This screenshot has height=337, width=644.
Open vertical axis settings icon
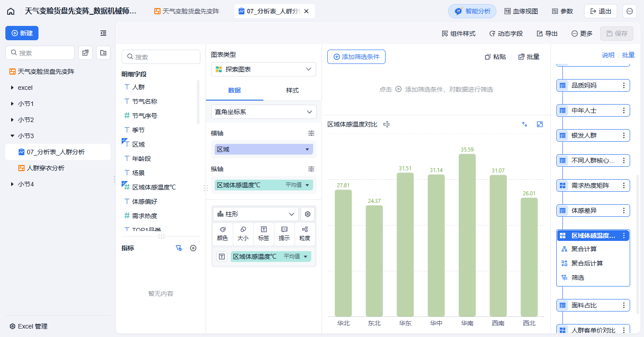click(x=311, y=169)
